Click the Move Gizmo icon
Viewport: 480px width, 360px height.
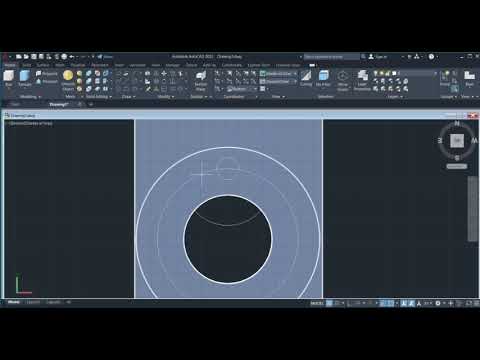tap(343, 80)
